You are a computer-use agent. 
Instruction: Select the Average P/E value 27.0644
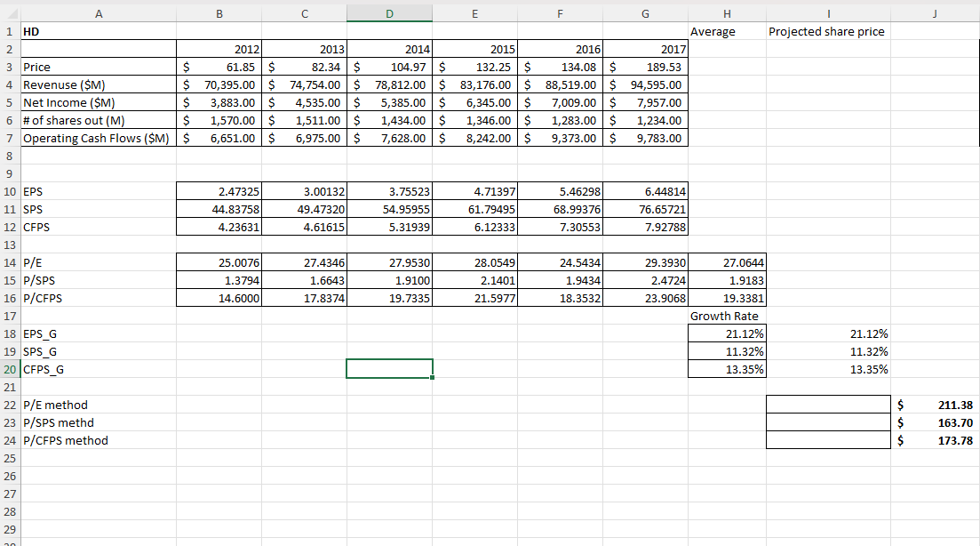click(x=728, y=262)
